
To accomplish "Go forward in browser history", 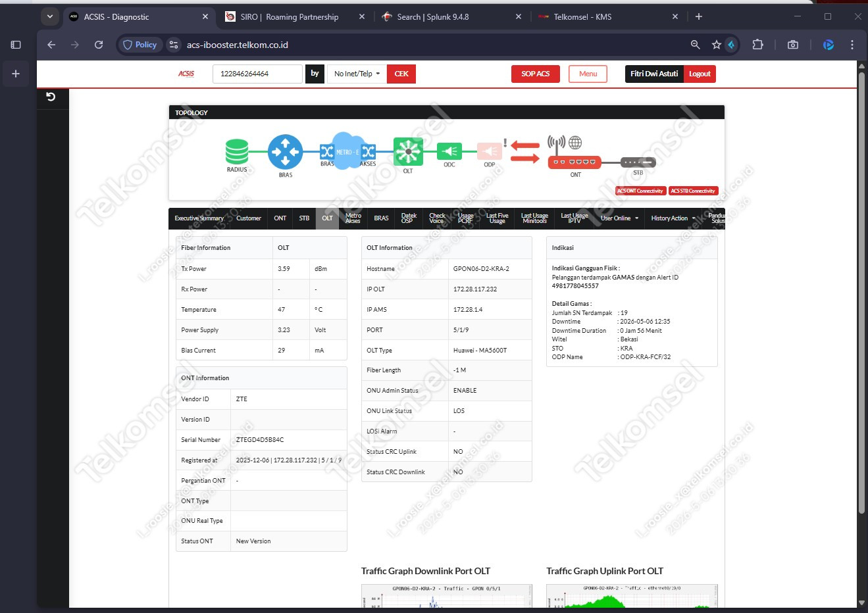I will (75, 45).
